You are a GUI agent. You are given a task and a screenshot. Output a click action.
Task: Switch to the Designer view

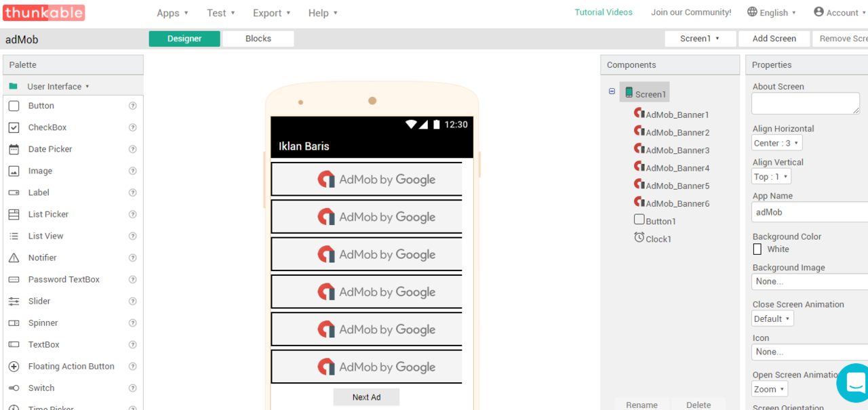click(x=184, y=39)
